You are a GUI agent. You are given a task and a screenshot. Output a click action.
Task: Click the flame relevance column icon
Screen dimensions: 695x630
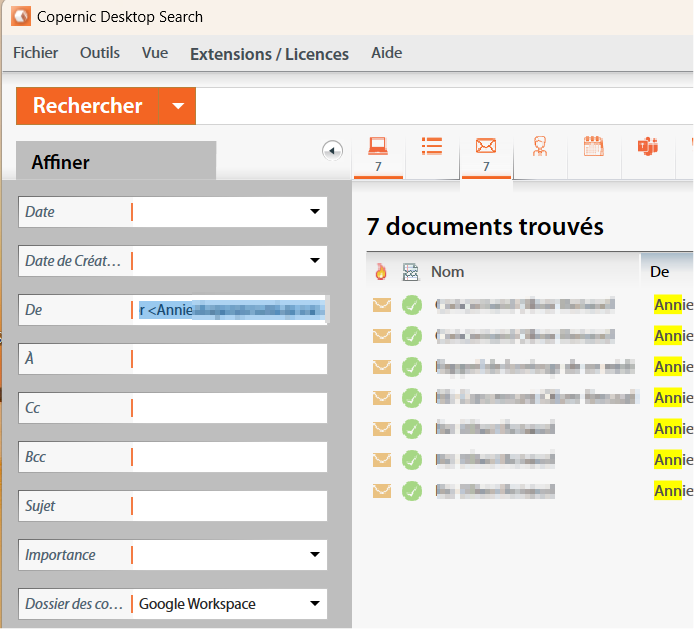click(x=381, y=272)
